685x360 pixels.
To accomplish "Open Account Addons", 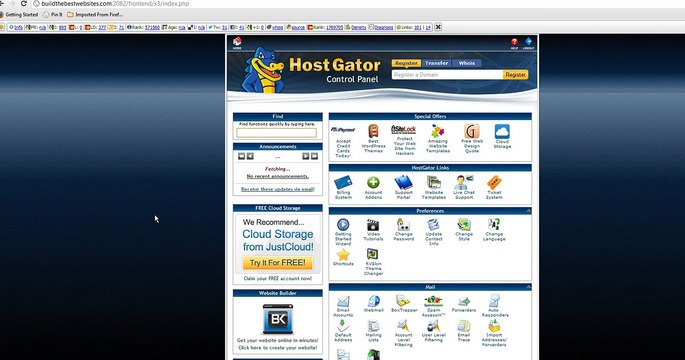I will coord(373,187).
